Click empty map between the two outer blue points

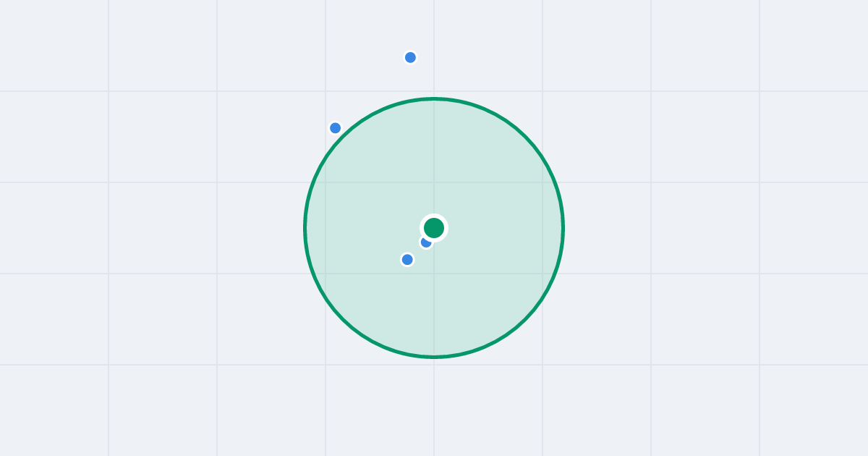point(373,93)
